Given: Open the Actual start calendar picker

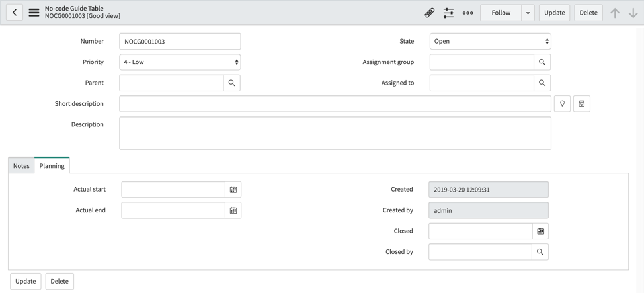Looking at the screenshot, I should (233, 190).
